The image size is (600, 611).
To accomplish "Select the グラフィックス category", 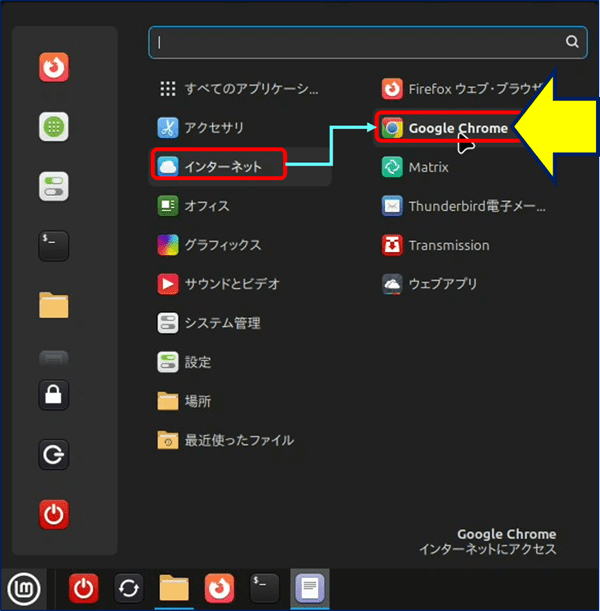I will point(240,245).
